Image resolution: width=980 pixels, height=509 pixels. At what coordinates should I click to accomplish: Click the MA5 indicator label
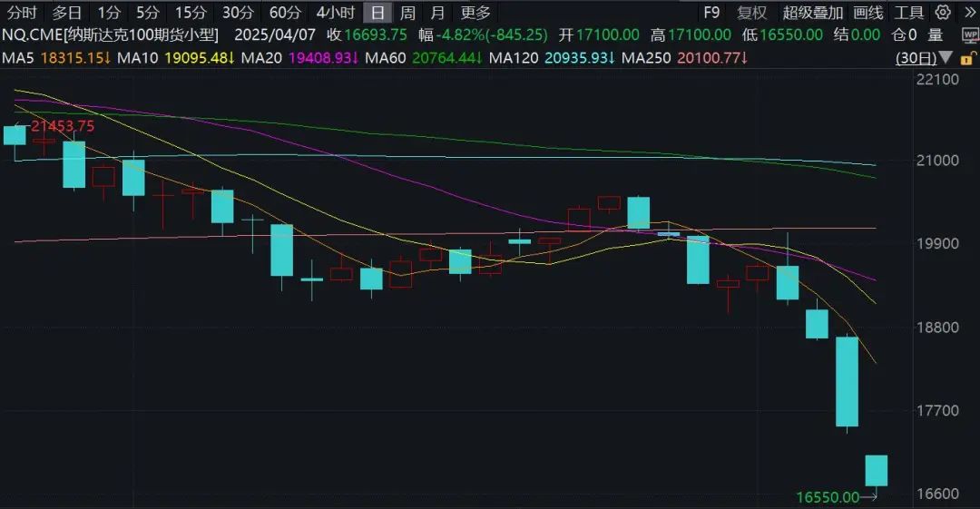(x=18, y=58)
